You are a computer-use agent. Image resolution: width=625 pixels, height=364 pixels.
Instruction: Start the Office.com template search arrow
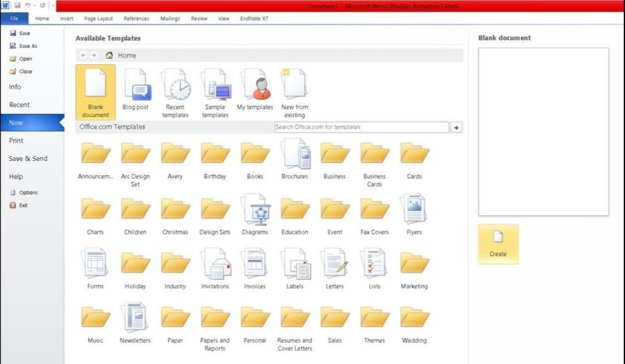point(456,127)
